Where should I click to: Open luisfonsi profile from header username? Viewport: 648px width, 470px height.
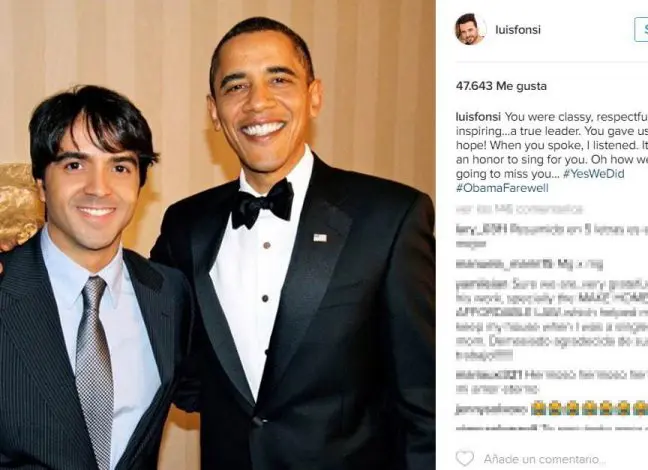pyautogui.click(x=518, y=29)
